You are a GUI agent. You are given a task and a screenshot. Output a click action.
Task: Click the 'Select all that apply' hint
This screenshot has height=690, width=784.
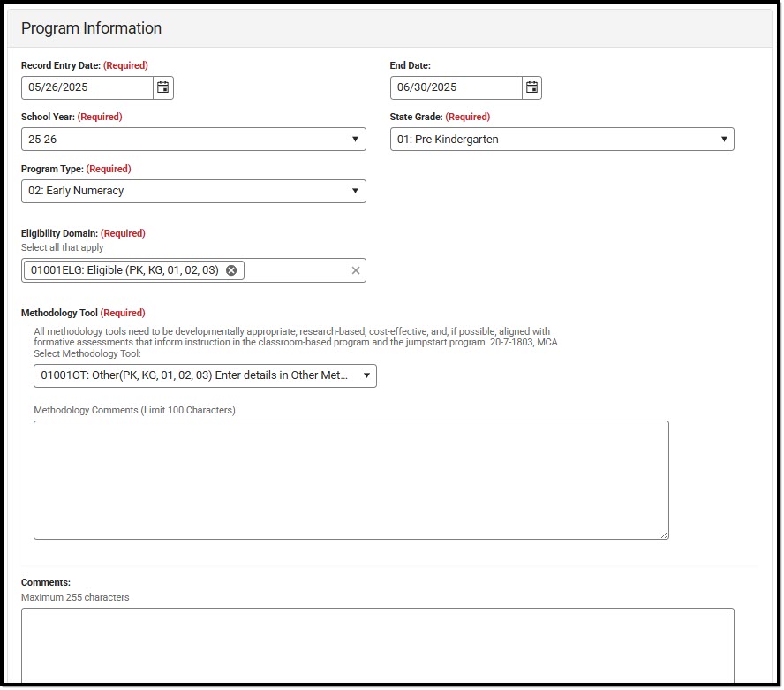62,247
